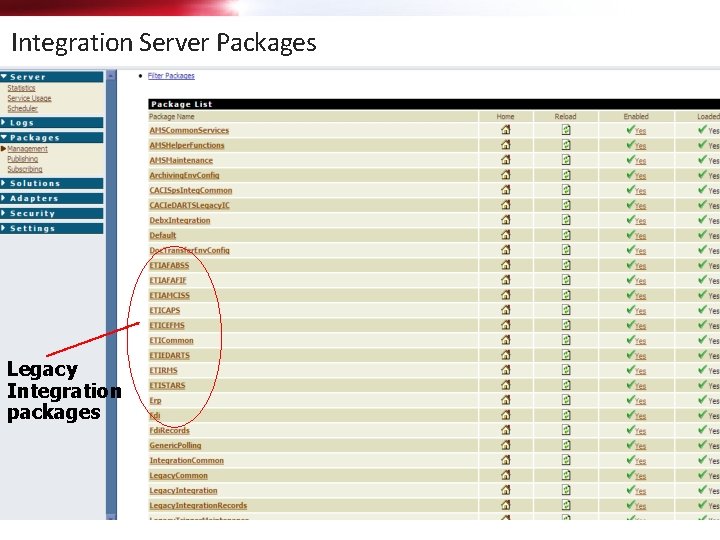
Task: Collapse the Packages menu section
Action: 51,137
